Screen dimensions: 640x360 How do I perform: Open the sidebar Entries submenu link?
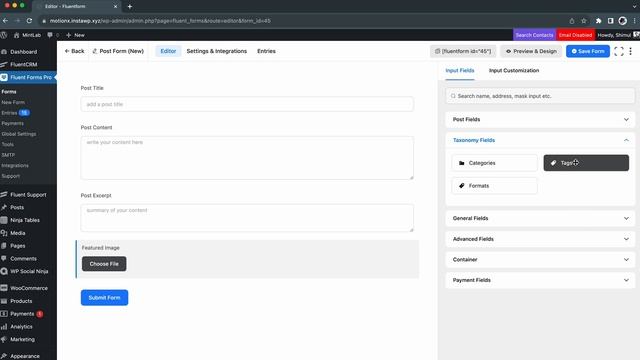click(9, 113)
